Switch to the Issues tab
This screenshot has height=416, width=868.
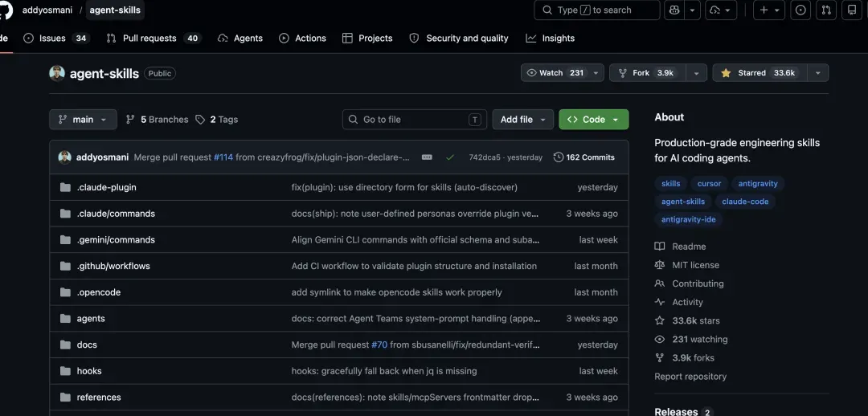56,39
